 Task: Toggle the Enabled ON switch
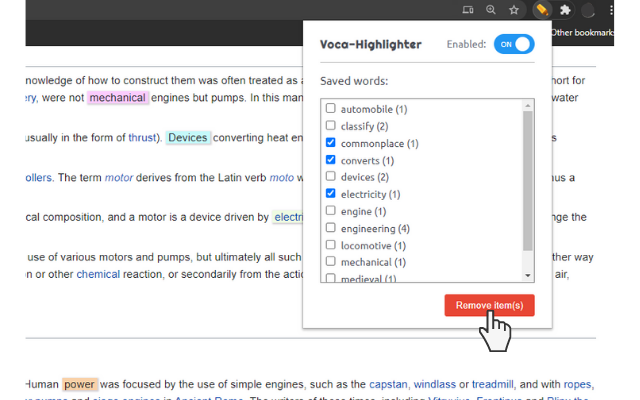coord(514,44)
